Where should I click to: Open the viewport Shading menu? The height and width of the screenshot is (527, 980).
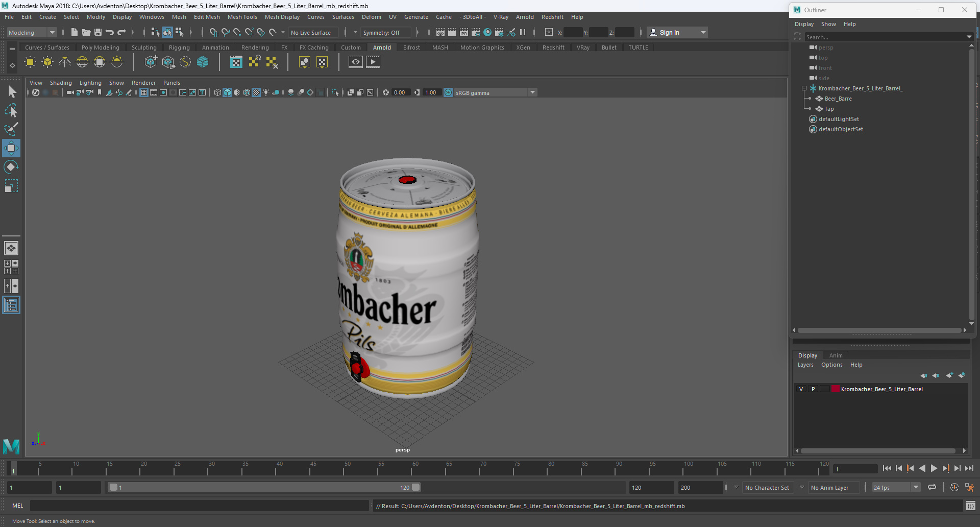61,83
